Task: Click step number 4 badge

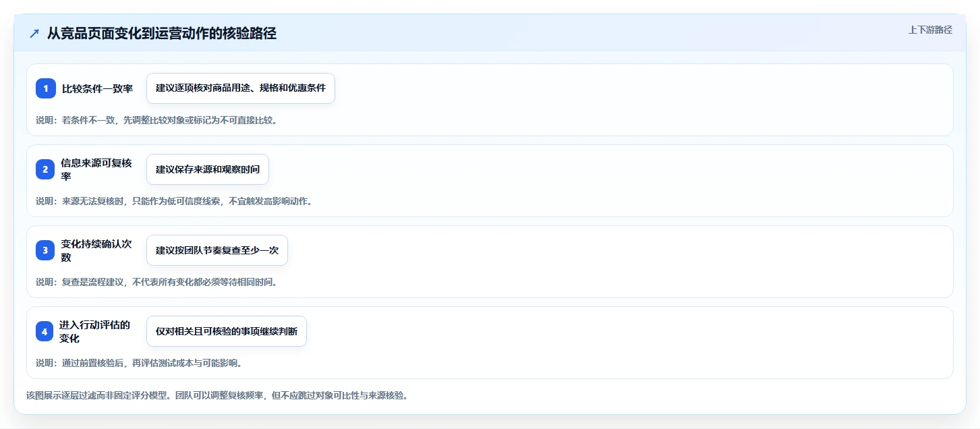Action: tap(45, 331)
